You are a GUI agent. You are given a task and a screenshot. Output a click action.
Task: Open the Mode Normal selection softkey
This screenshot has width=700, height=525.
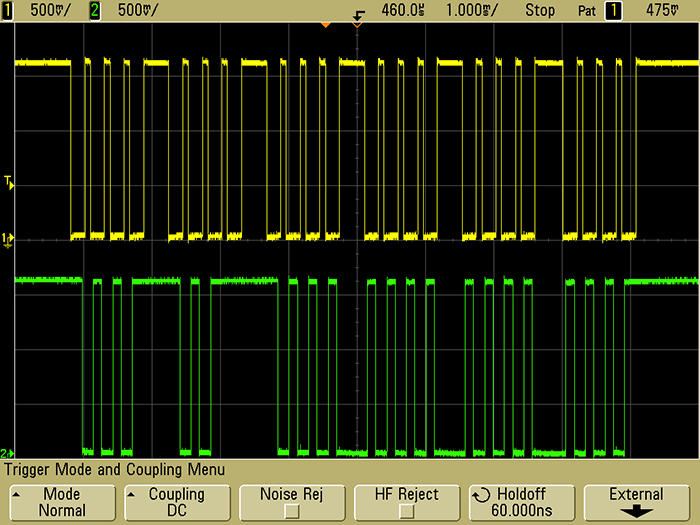pyautogui.click(x=62, y=502)
